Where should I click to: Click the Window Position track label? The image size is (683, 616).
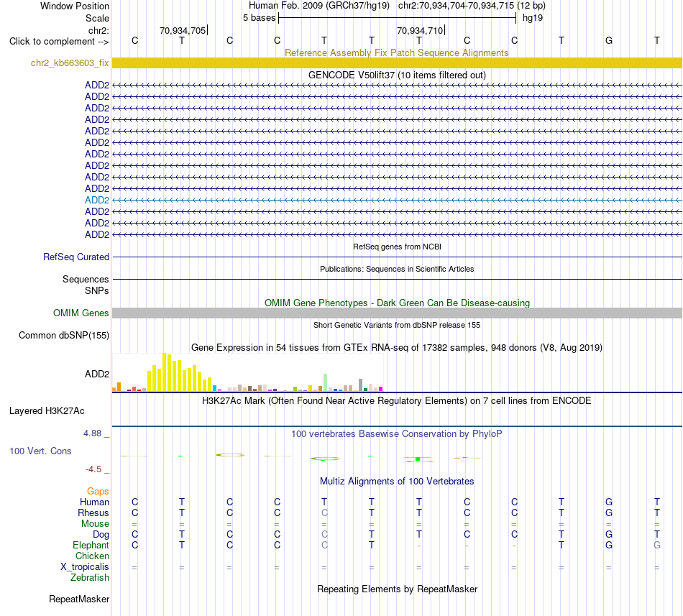point(75,6)
